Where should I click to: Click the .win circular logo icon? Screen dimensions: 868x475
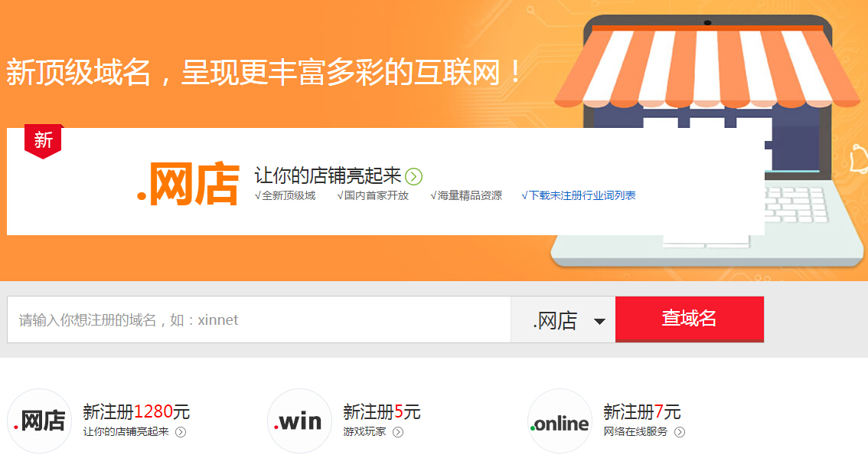point(299,421)
